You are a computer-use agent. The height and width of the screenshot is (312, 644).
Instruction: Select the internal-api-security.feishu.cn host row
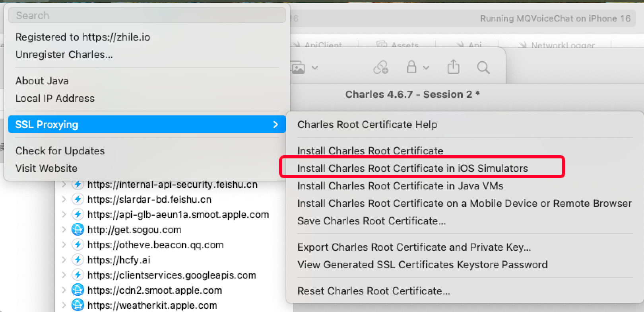click(x=172, y=185)
